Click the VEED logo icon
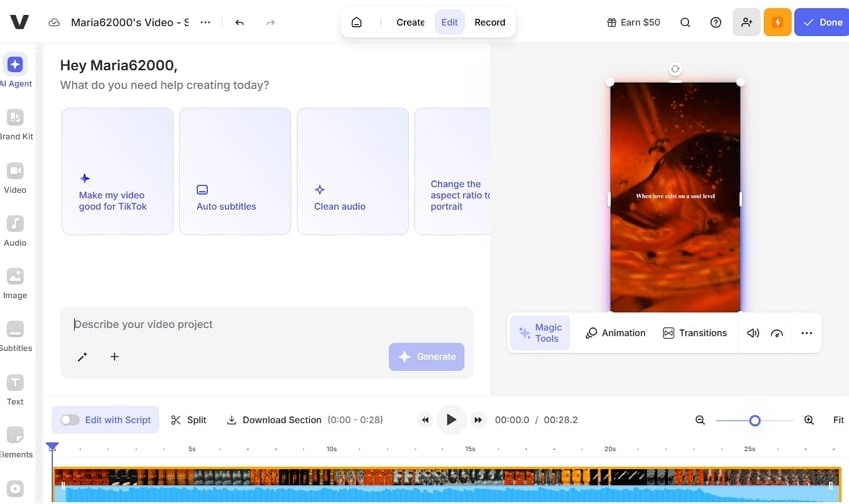 pyautogui.click(x=20, y=22)
